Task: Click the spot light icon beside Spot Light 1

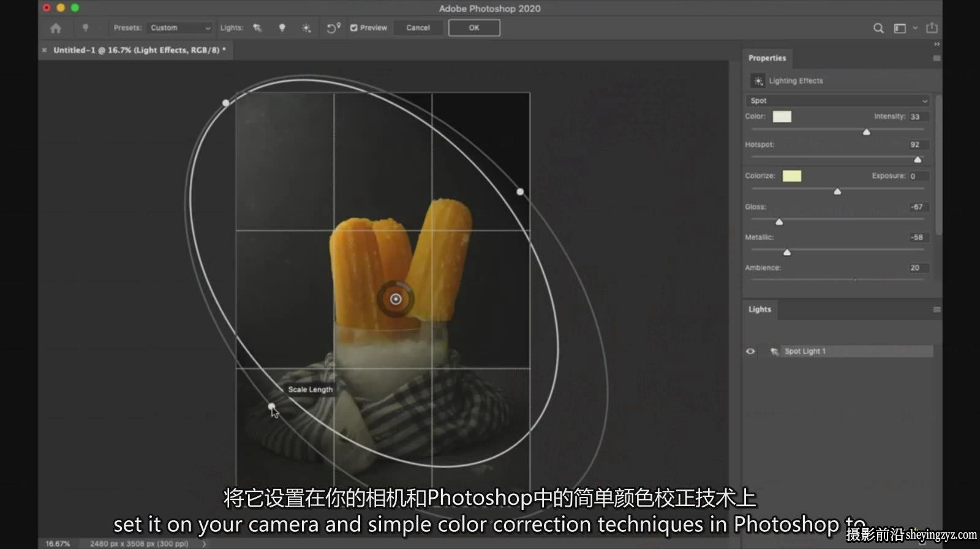Action: (x=774, y=351)
